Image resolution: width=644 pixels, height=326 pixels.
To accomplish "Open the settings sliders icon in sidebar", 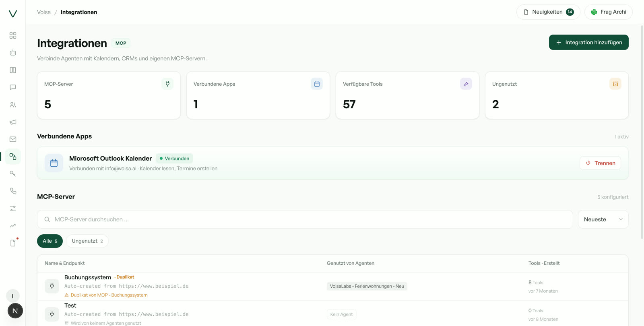I will pos(13,208).
